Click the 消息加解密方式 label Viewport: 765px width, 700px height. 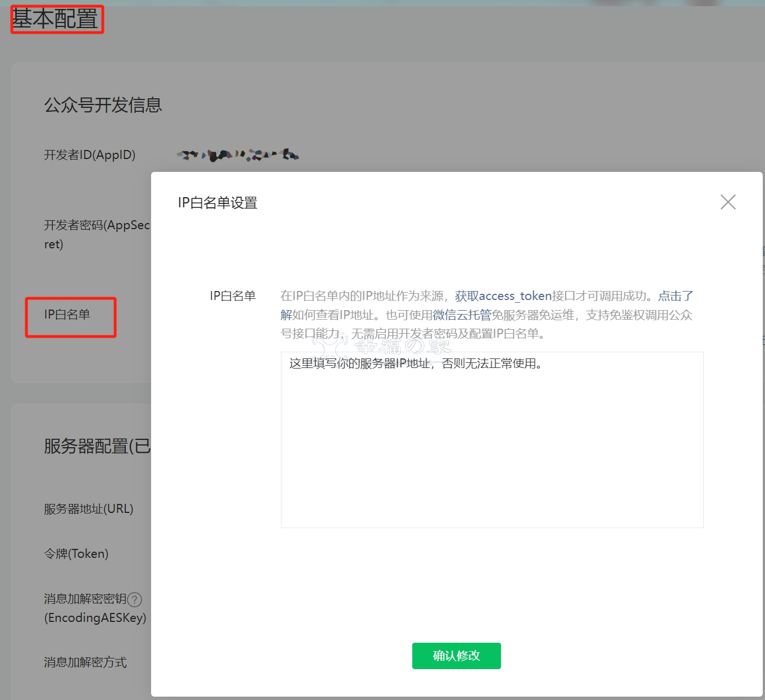point(85,662)
